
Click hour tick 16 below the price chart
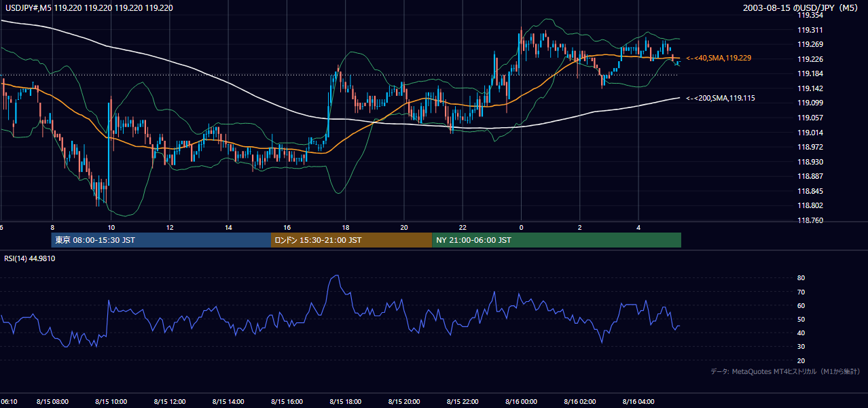click(x=287, y=227)
